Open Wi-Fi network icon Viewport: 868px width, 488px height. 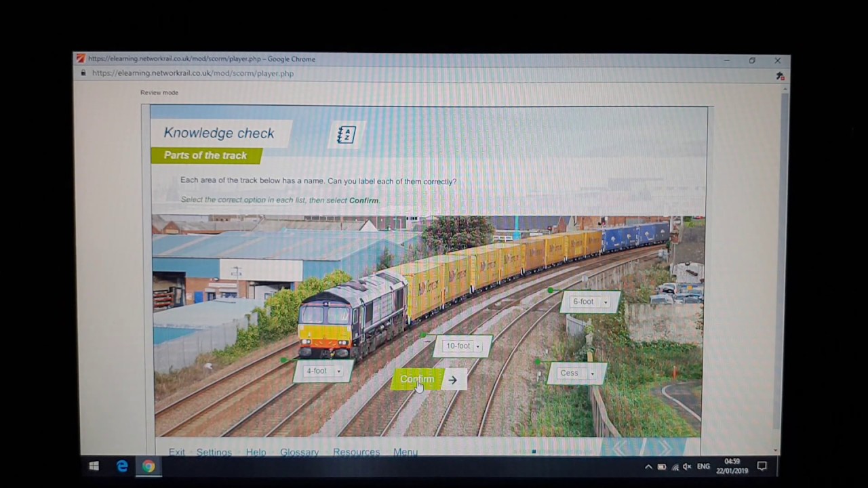[x=675, y=466]
